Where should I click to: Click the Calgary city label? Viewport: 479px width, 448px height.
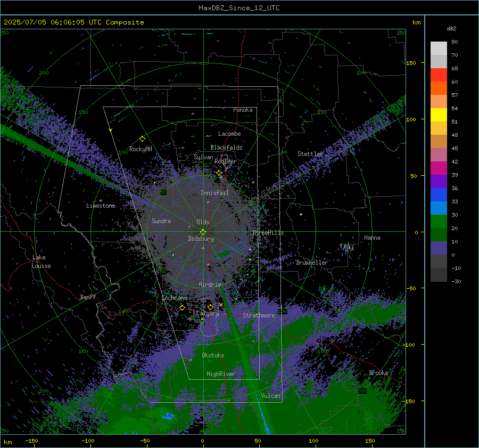(x=208, y=313)
